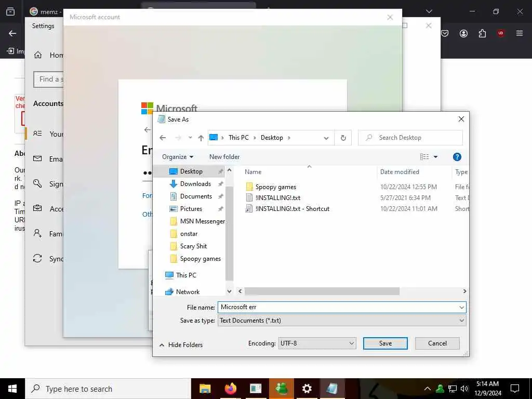
Task: Expand File name history dropdown
Action: tap(461, 308)
